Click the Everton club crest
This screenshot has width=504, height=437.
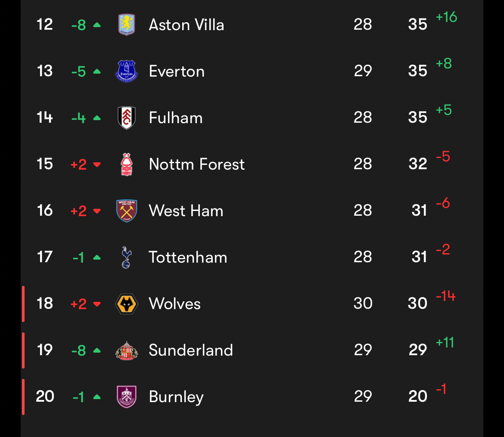pos(127,71)
